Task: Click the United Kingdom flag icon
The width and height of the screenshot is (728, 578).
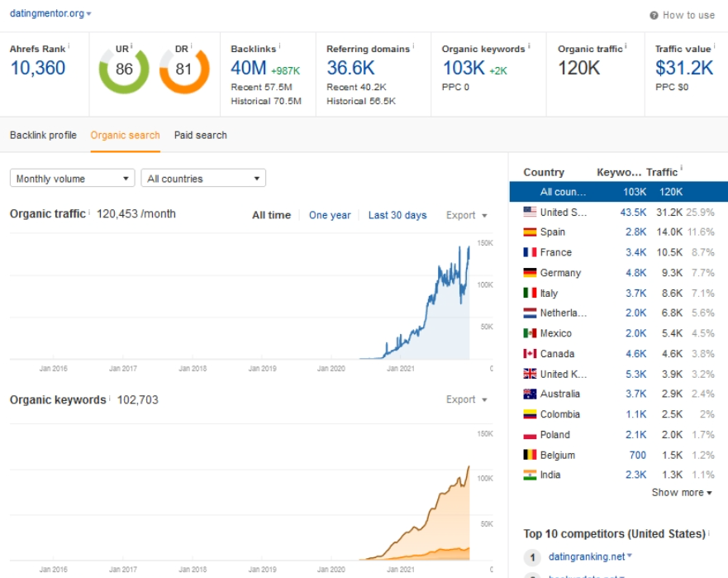Action: click(x=530, y=374)
